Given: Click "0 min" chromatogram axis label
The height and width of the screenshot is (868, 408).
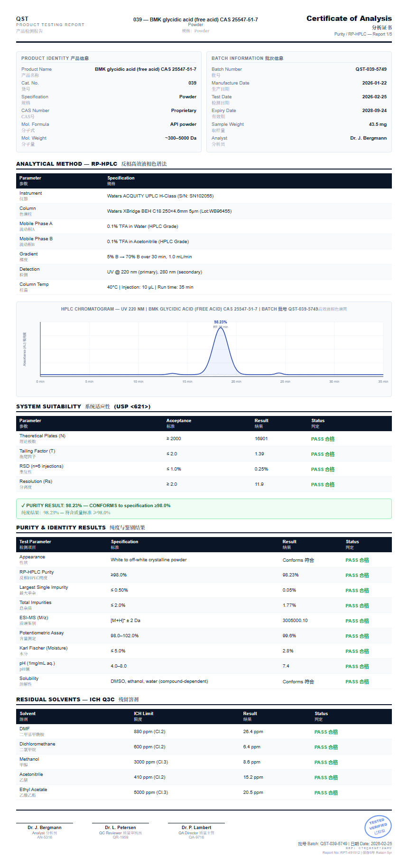Looking at the screenshot, I should pos(40,382).
